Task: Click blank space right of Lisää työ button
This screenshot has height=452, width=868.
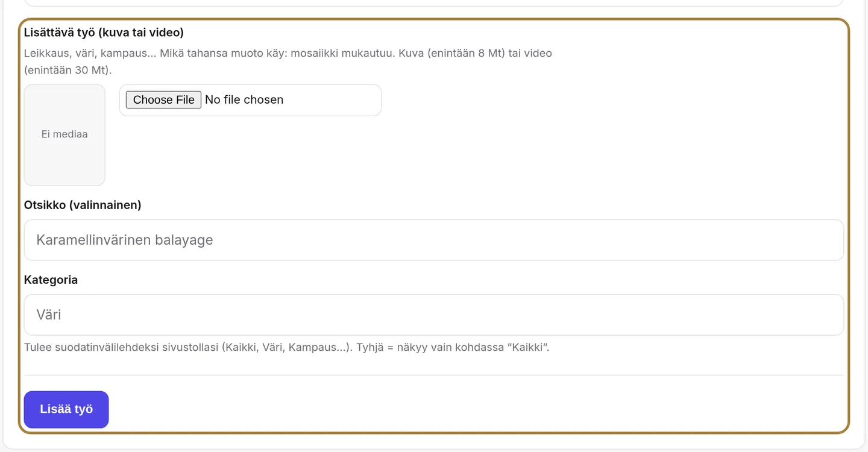Action: tap(476, 409)
